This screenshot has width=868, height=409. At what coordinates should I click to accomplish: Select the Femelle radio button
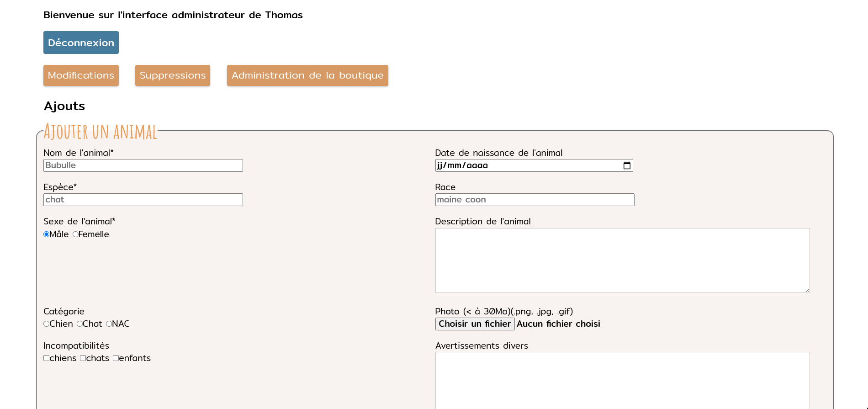[x=75, y=234]
